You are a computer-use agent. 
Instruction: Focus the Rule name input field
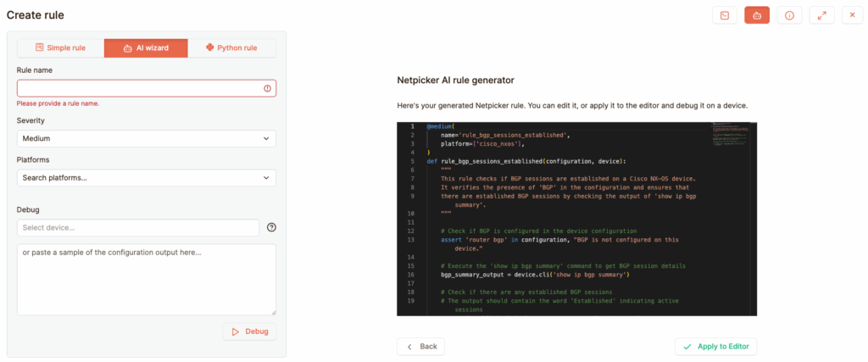[140, 88]
